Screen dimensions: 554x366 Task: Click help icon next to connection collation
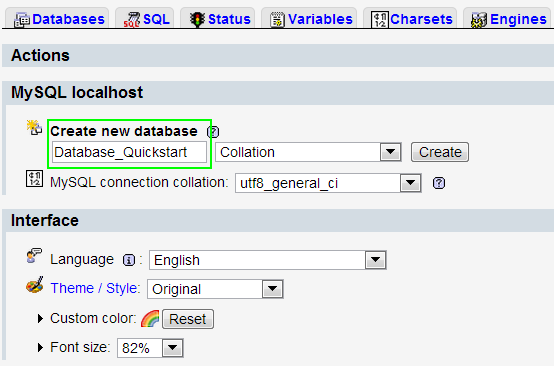[439, 183]
